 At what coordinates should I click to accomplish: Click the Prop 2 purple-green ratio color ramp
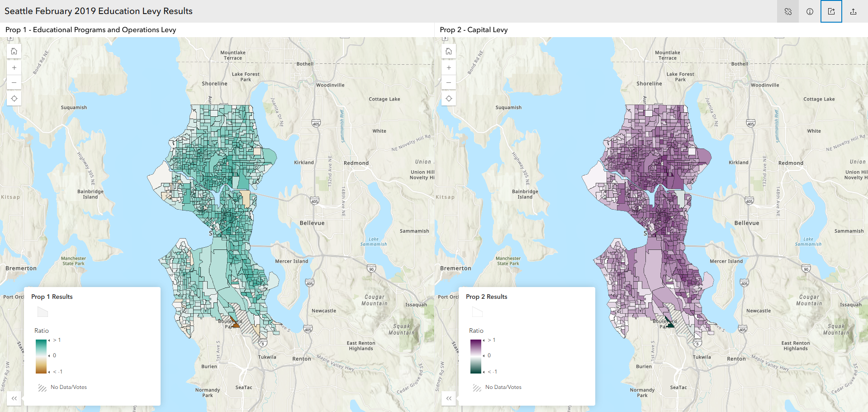coord(476,356)
